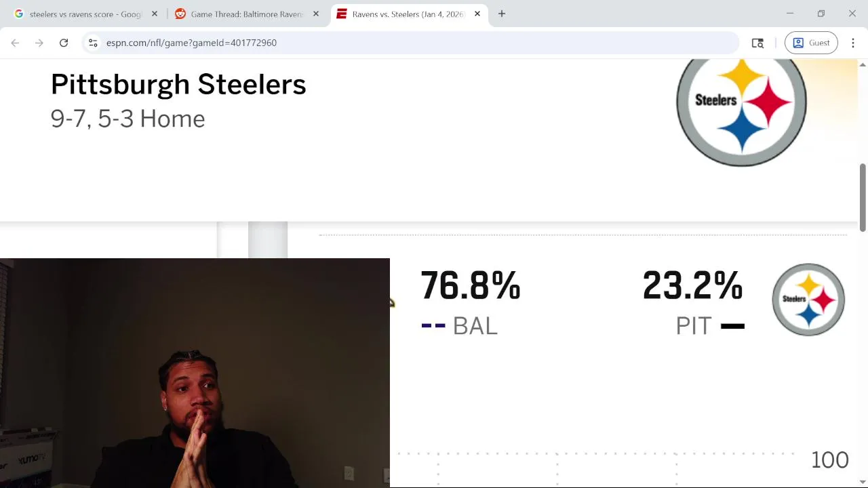Screen dimensions: 868x488
Task: Click the page's vertical scrollbar thumb
Action: 863,198
